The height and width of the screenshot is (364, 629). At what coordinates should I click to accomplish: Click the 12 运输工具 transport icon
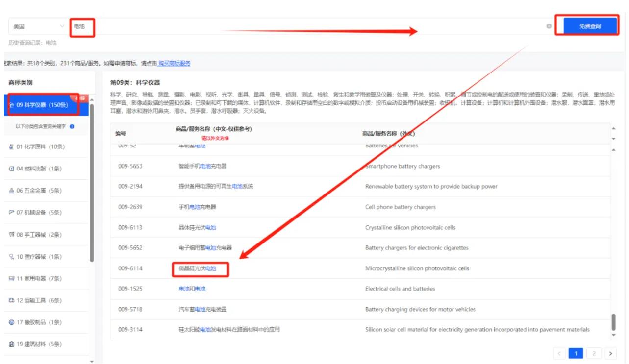point(11,299)
